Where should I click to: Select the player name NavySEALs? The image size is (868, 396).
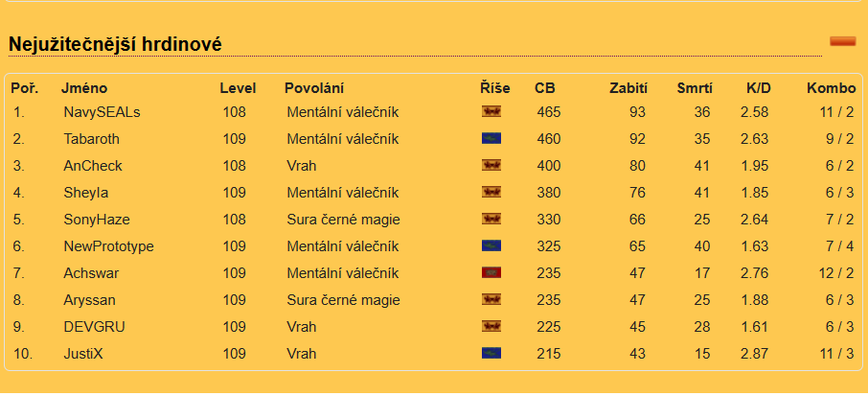102,112
